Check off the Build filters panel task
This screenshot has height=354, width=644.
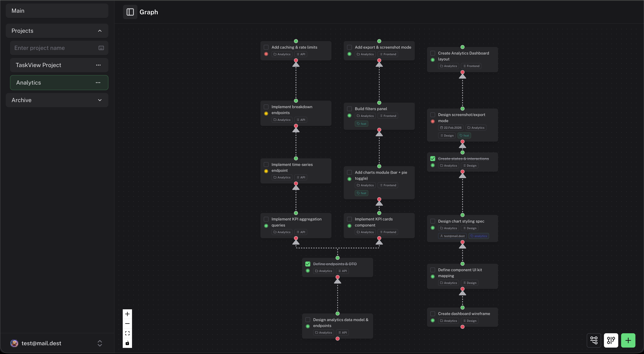pyautogui.click(x=349, y=109)
